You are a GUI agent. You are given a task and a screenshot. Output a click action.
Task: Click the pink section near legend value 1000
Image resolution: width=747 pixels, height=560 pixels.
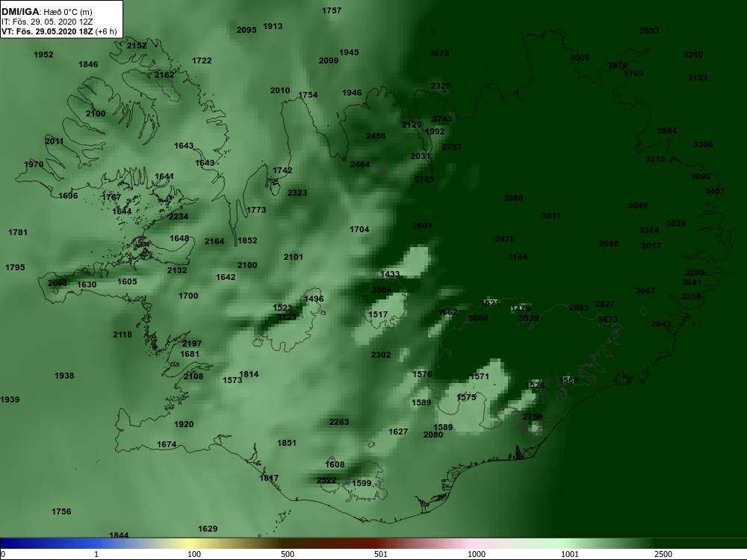point(477,544)
